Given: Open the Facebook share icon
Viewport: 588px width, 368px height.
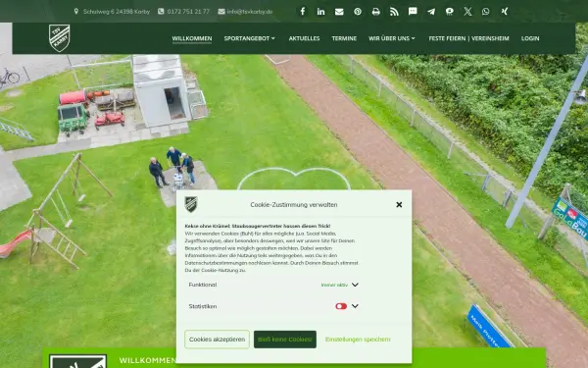Looking at the screenshot, I should pos(302,11).
